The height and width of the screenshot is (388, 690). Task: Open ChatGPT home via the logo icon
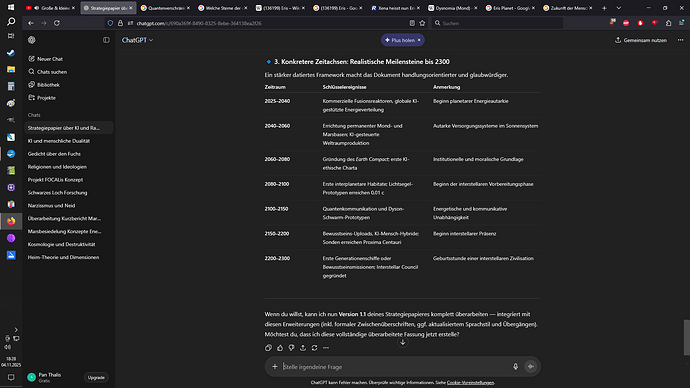pos(32,40)
